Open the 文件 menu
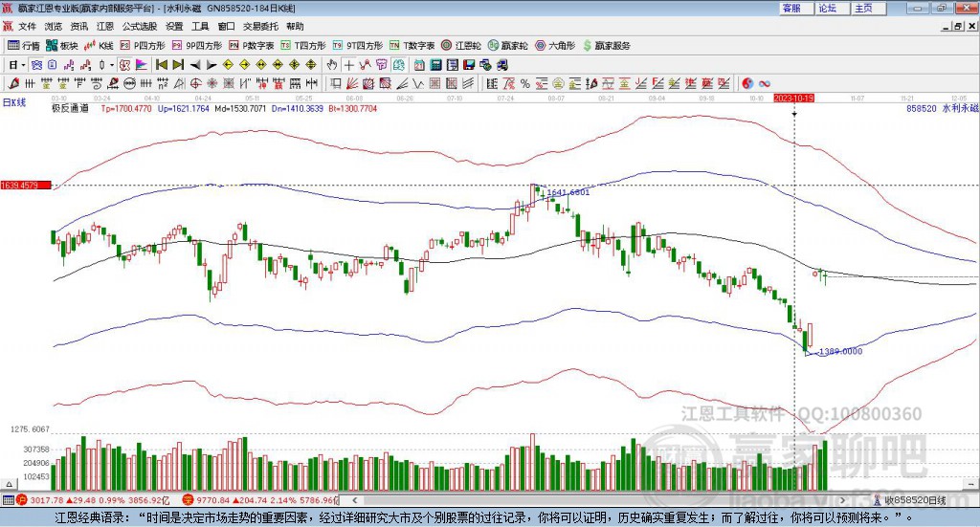 point(27,26)
